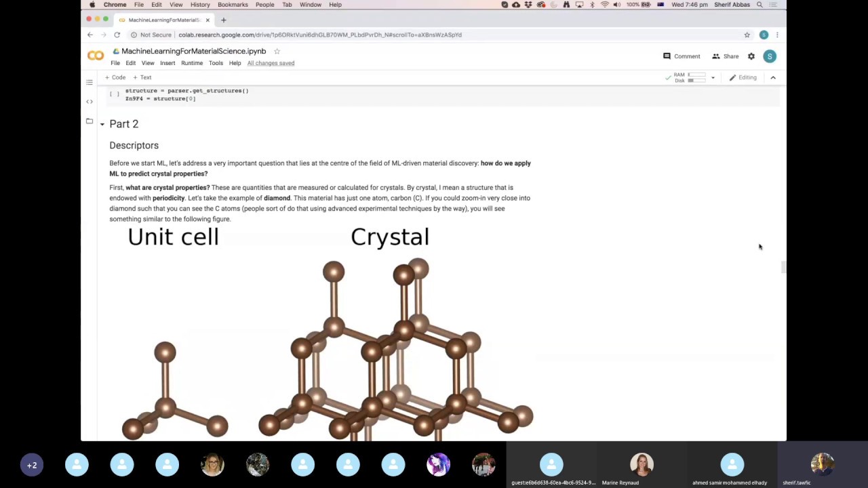Open Colab View menu
868x488 pixels.
point(148,63)
